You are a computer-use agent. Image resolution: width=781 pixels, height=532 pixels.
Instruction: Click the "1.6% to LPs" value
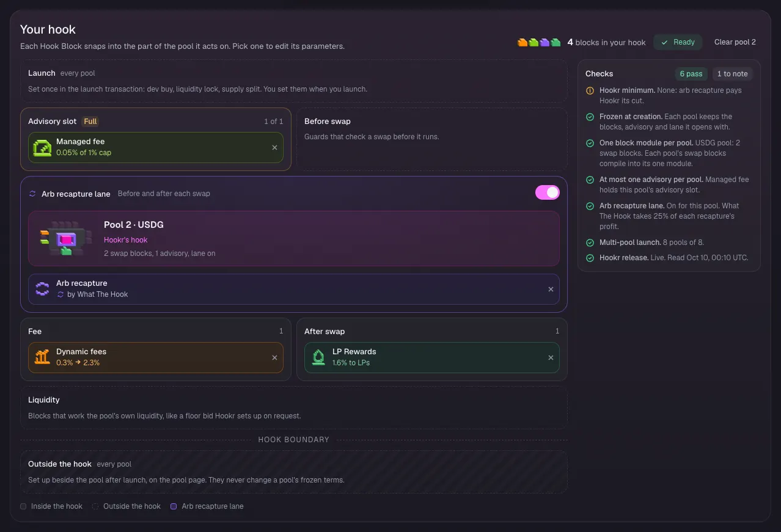(351, 363)
